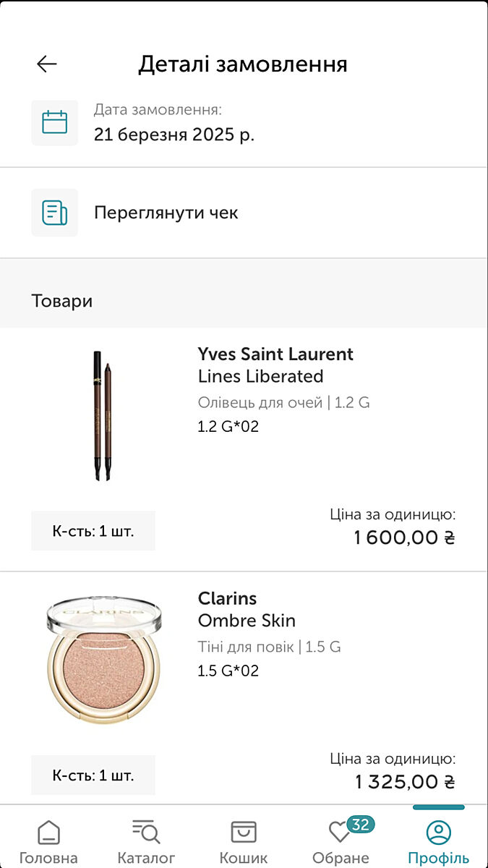Screen dimensions: 488x868
Task: Tap quantity box for YSL eye pencil
Action: pyautogui.click(x=93, y=531)
